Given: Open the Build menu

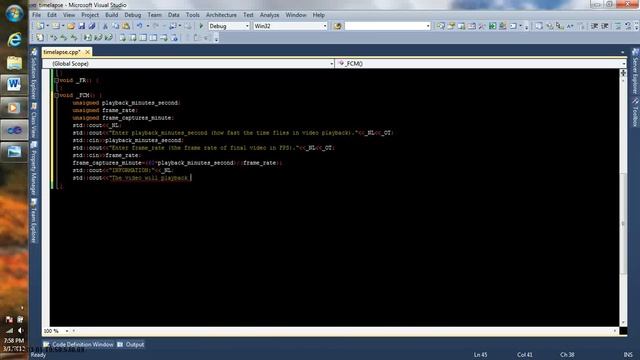Looking at the screenshot, I should (x=111, y=15).
